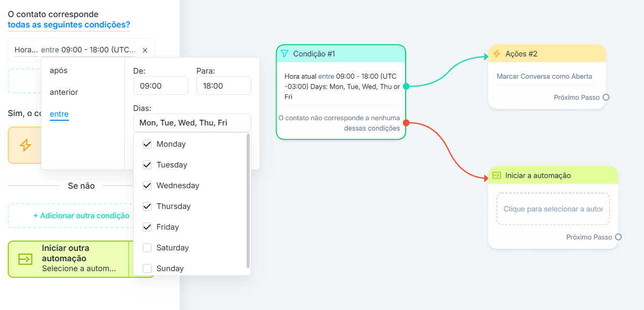The height and width of the screenshot is (310, 644).
Task: Check the Sunday checkbox
Action: [x=147, y=269]
